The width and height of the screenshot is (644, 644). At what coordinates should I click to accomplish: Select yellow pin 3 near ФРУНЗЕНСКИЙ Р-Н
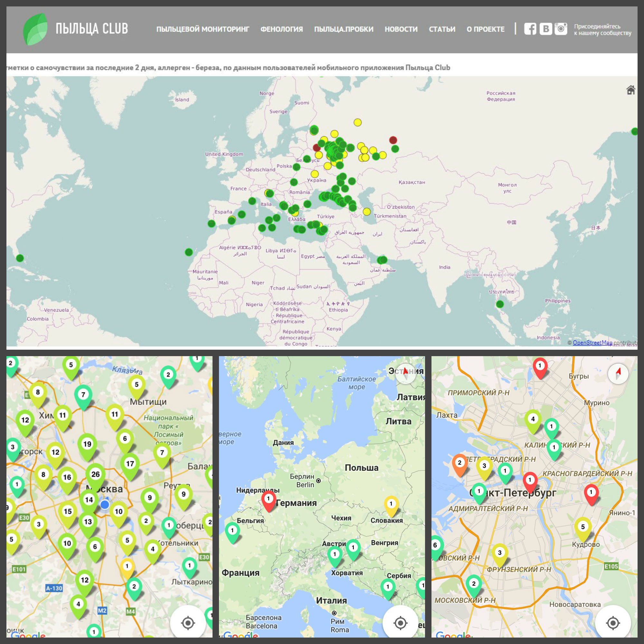[500, 554]
